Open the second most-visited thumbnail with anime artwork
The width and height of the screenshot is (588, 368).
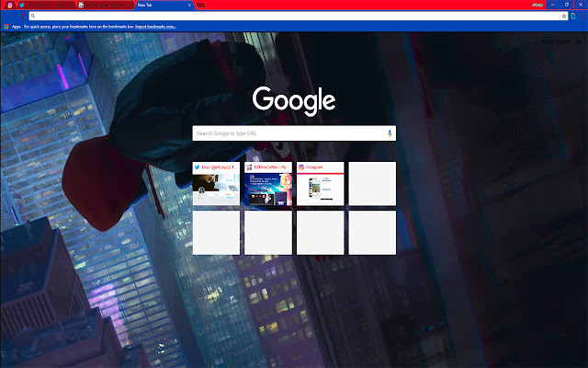pyautogui.click(x=268, y=184)
